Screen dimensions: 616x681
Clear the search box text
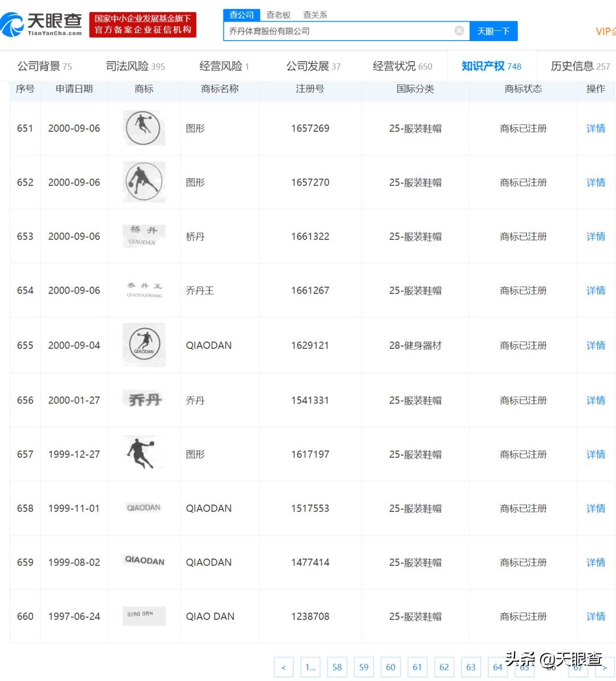[459, 30]
